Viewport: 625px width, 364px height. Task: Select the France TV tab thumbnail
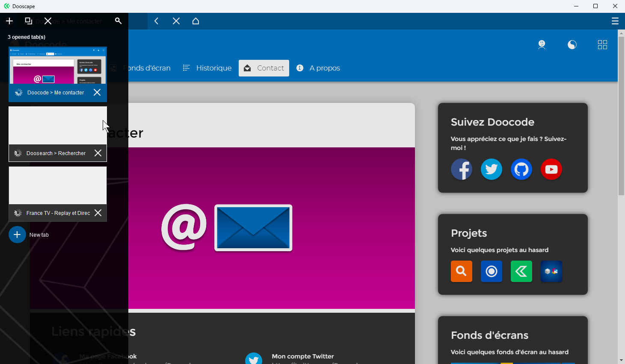tap(58, 186)
